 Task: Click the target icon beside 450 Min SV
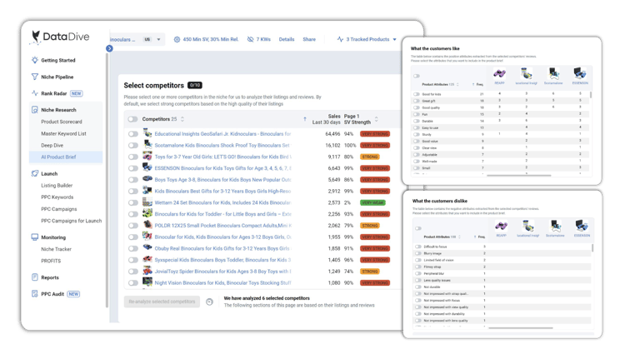pyautogui.click(x=177, y=39)
